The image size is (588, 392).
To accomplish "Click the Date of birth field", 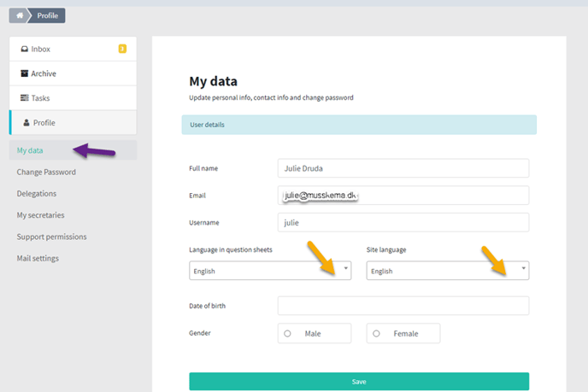I will tap(403, 306).
